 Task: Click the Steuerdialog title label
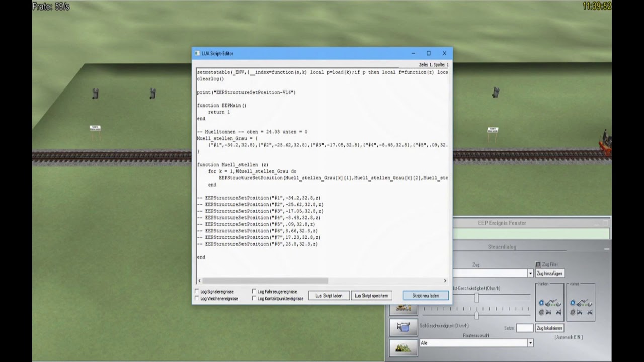pos(502,247)
